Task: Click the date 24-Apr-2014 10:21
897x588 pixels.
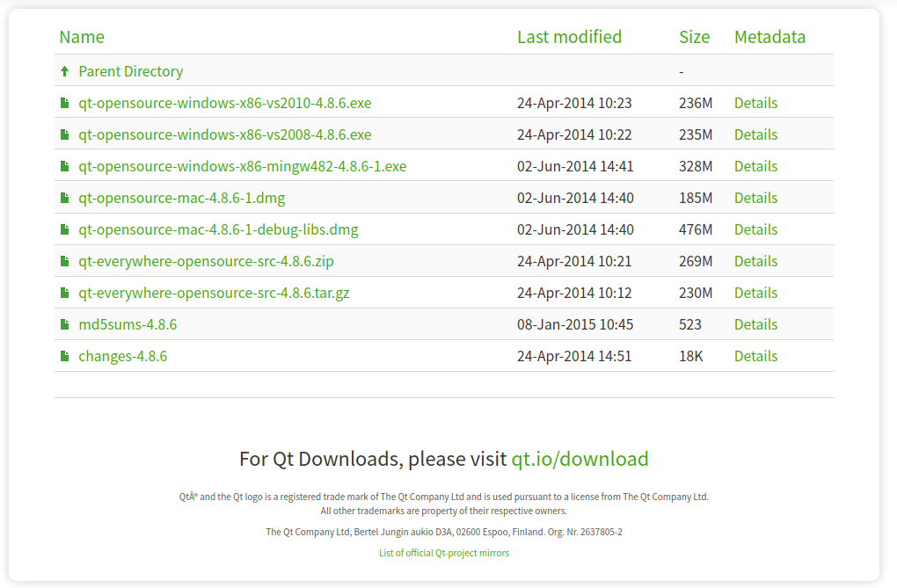Action: pos(574,261)
